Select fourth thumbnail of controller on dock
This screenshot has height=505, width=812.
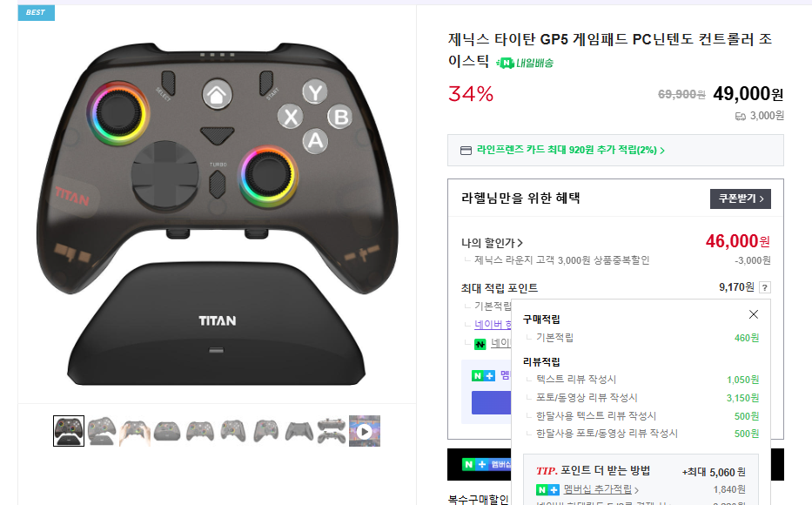pyautogui.click(x=167, y=431)
